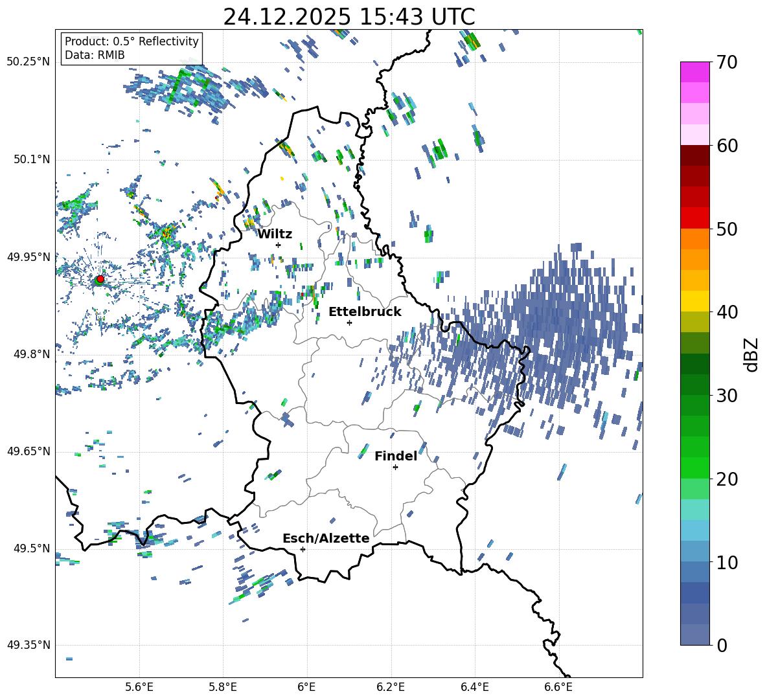The width and height of the screenshot is (767, 700).
Task: Click the longitude label 6.2°E
Action: [391, 687]
